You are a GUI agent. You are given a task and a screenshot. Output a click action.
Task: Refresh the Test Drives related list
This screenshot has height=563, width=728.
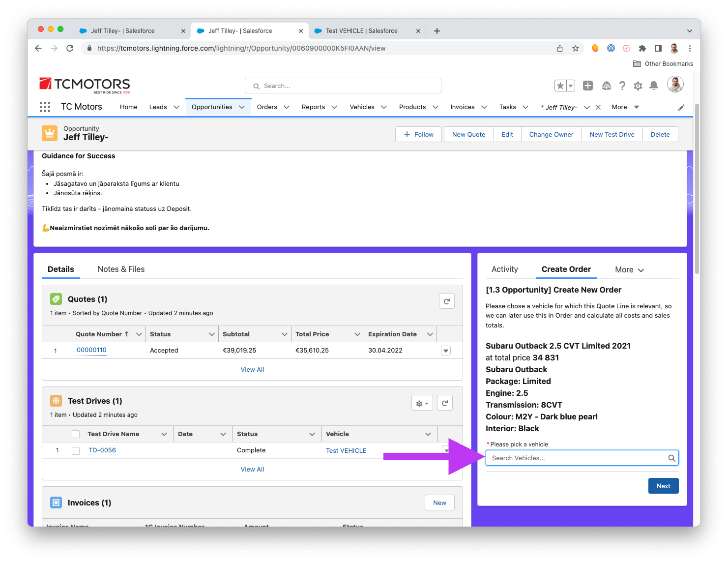(x=445, y=403)
